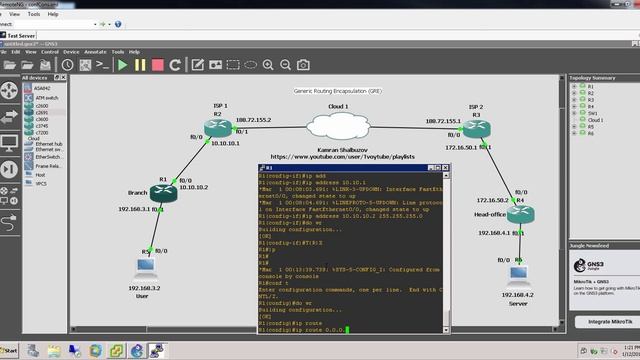Select the Draw ellipse tool

pos(251,65)
